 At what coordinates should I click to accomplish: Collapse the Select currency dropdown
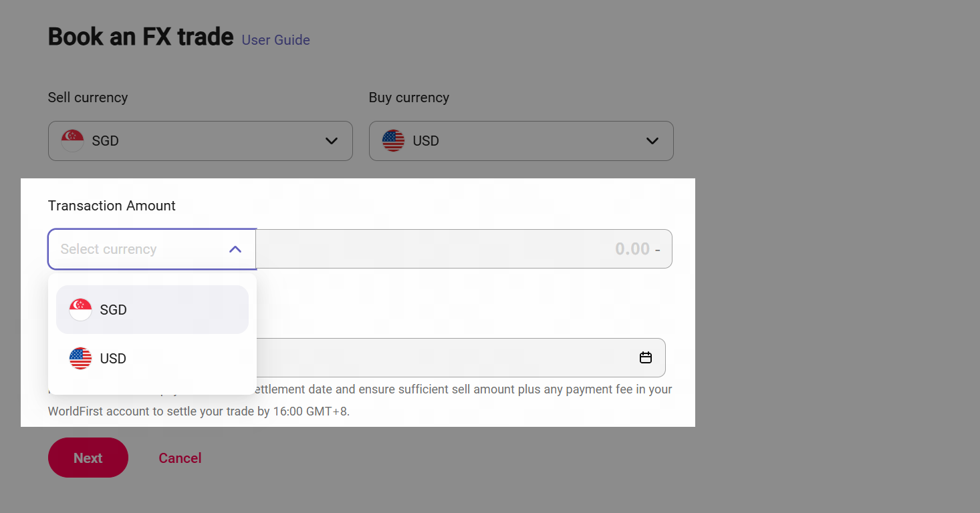click(152, 249)
